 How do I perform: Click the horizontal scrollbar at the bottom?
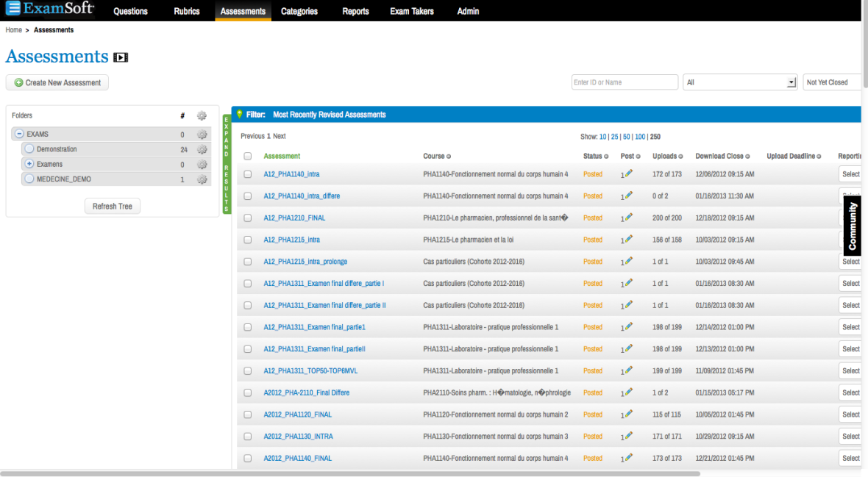(351, 473)
